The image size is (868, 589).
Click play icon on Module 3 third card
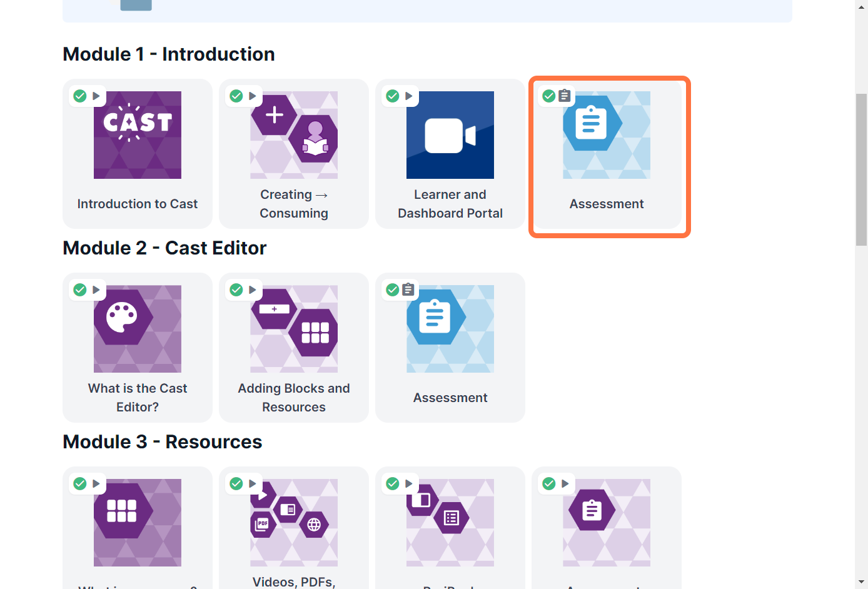point(409,483)
